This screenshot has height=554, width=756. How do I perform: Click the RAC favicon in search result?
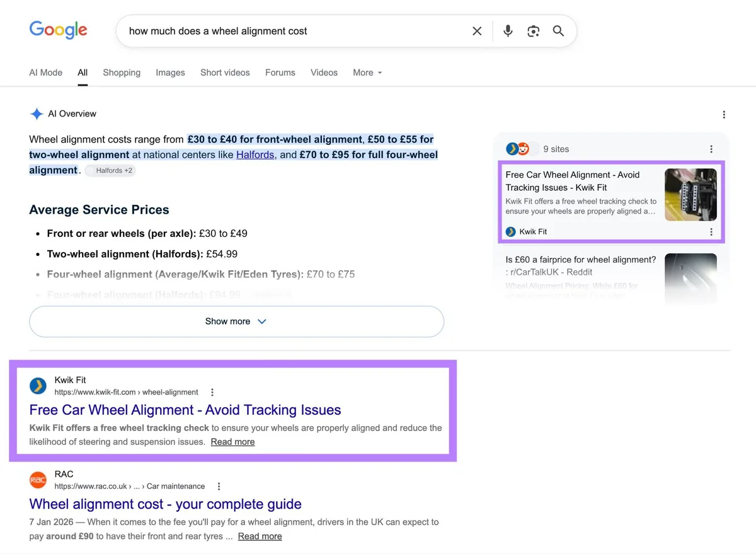[x=38, y=480]
